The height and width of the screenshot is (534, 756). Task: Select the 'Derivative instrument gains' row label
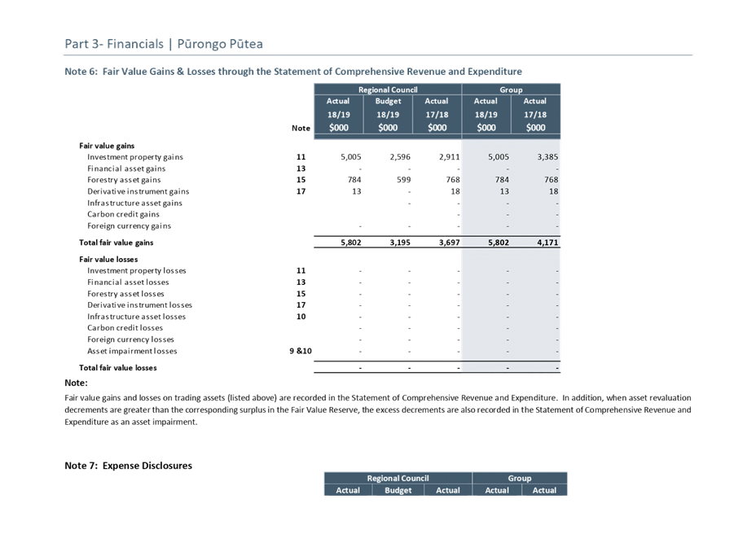pyautogui.click(x=138, y=191)
